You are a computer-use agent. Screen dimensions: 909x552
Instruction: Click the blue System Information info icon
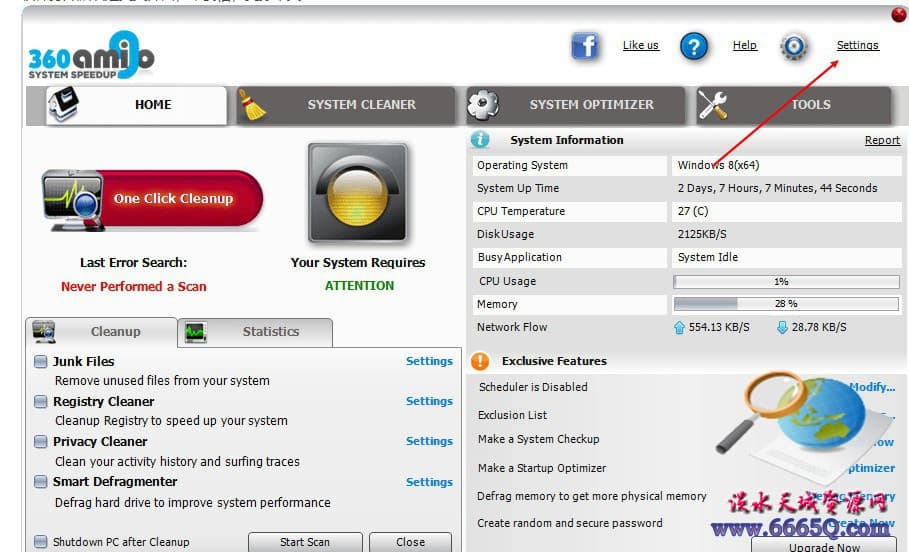[480, 140]
